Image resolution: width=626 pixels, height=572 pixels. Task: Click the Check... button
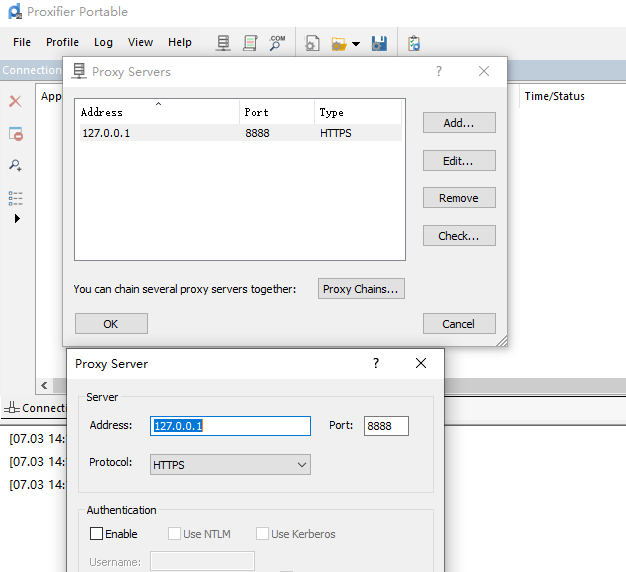click(458, 236)
